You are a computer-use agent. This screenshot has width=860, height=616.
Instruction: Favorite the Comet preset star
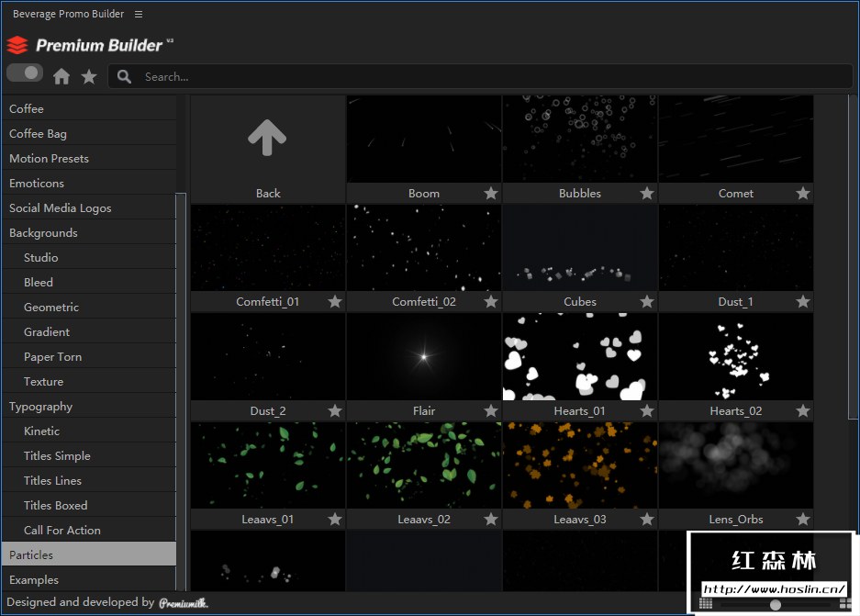[803, 193]
